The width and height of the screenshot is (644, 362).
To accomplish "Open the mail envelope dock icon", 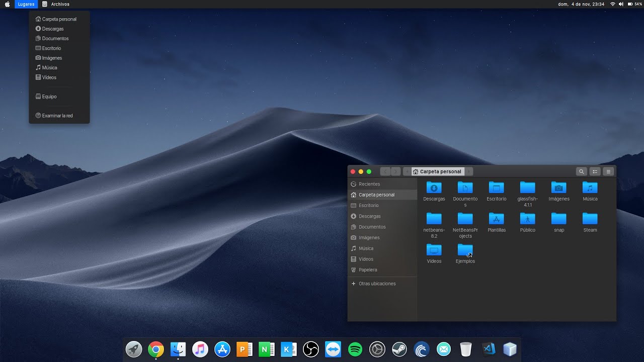I will click(444, 349).
